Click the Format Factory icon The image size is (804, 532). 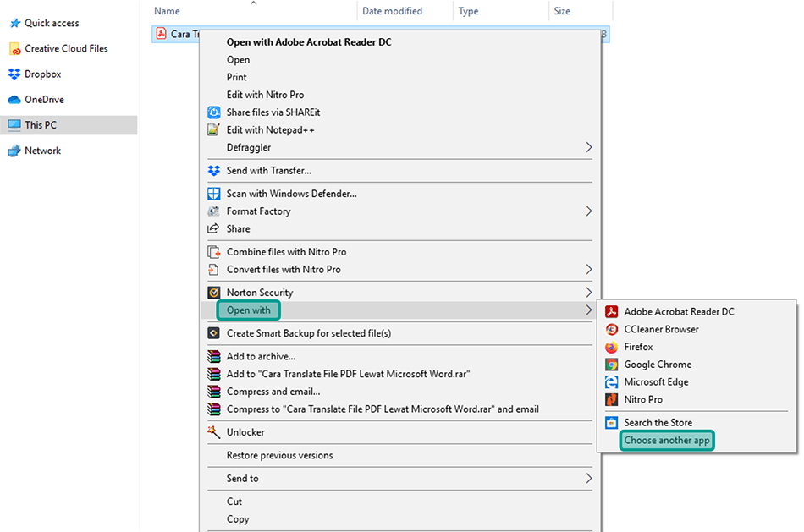pyautogui.click(x=213, y=211)
